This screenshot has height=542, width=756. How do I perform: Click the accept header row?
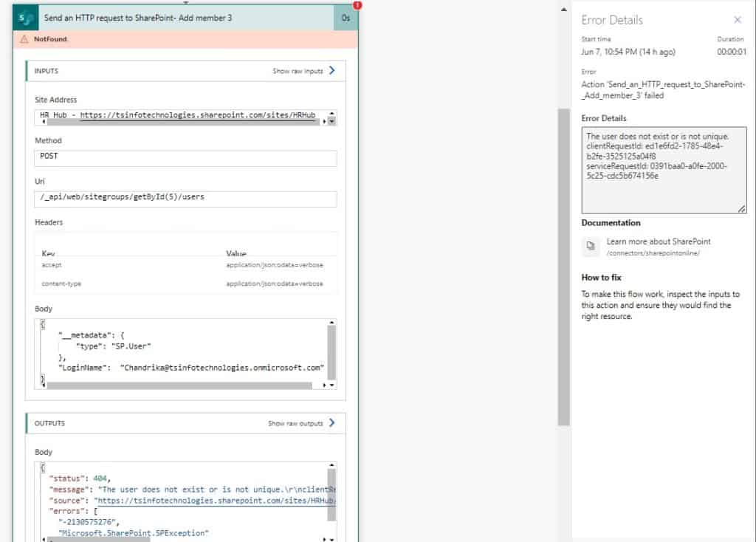tap(185, 265)
